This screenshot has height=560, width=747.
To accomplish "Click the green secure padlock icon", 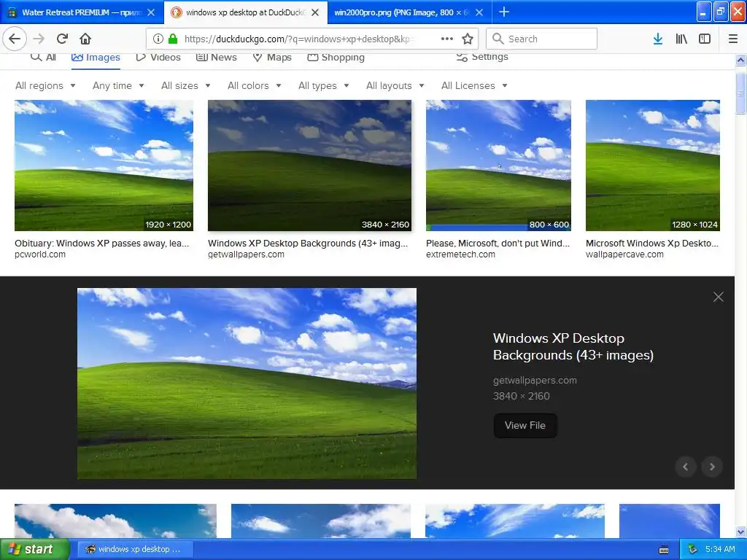I will [173, 39].
